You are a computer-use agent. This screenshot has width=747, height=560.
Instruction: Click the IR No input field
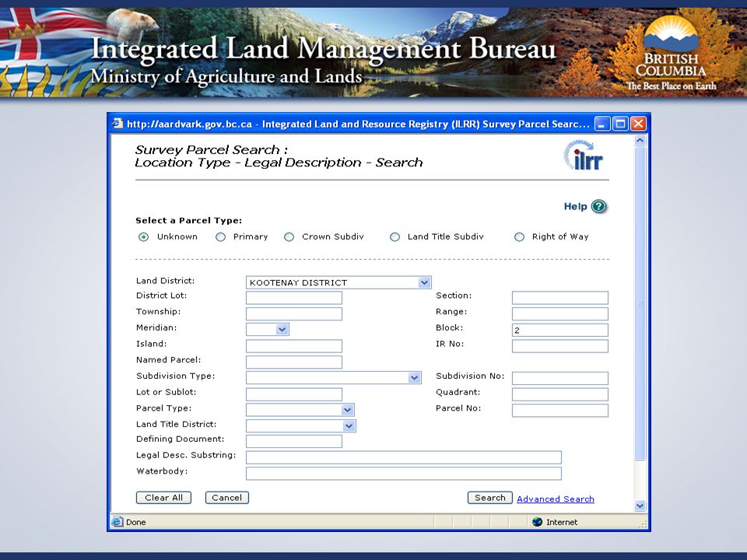(560, 345)
